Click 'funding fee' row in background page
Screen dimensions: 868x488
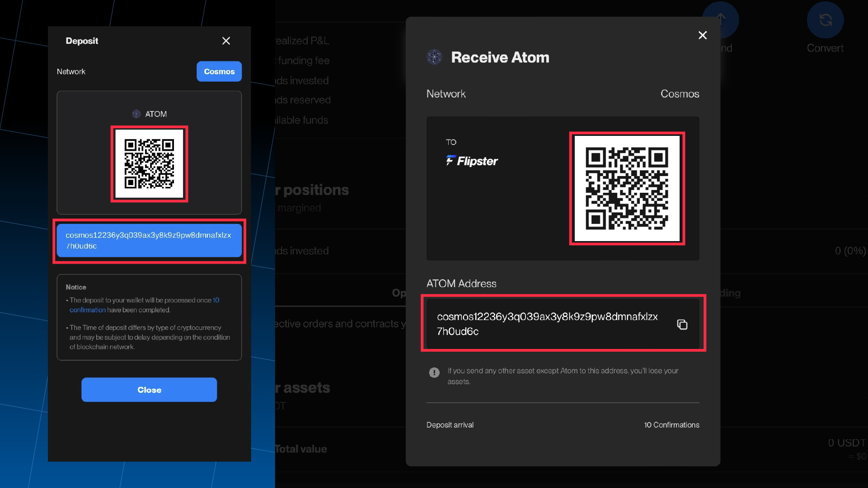(303, 60)
